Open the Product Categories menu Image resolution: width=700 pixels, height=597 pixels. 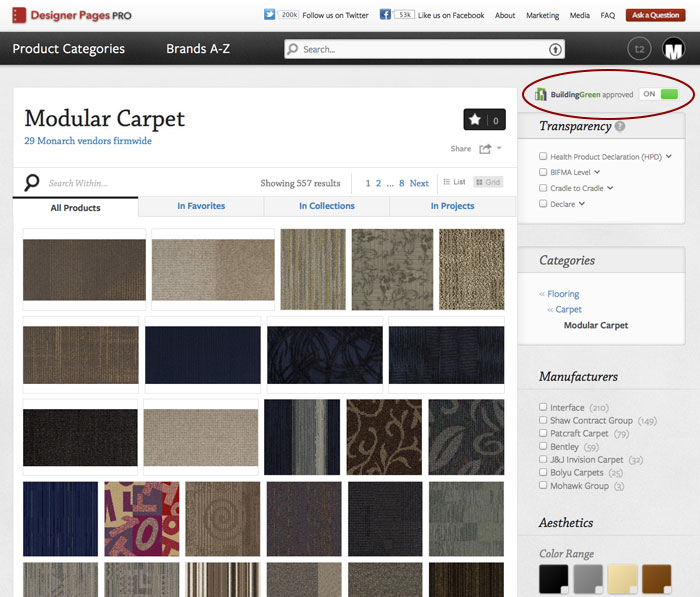(69, 49)
